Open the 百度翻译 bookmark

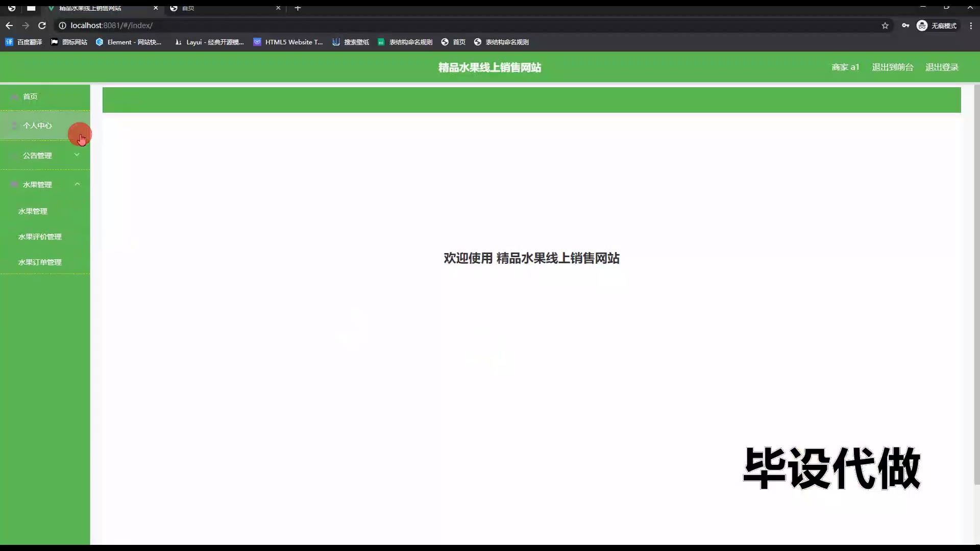(24, 42)
